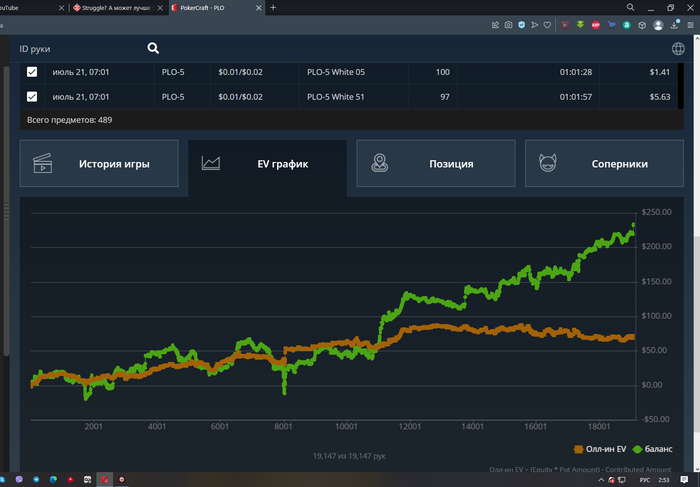Screen dimensions: 700x487
Task: Click the PLO-5 White 51 table name
Action: click(x=335, y=96)
